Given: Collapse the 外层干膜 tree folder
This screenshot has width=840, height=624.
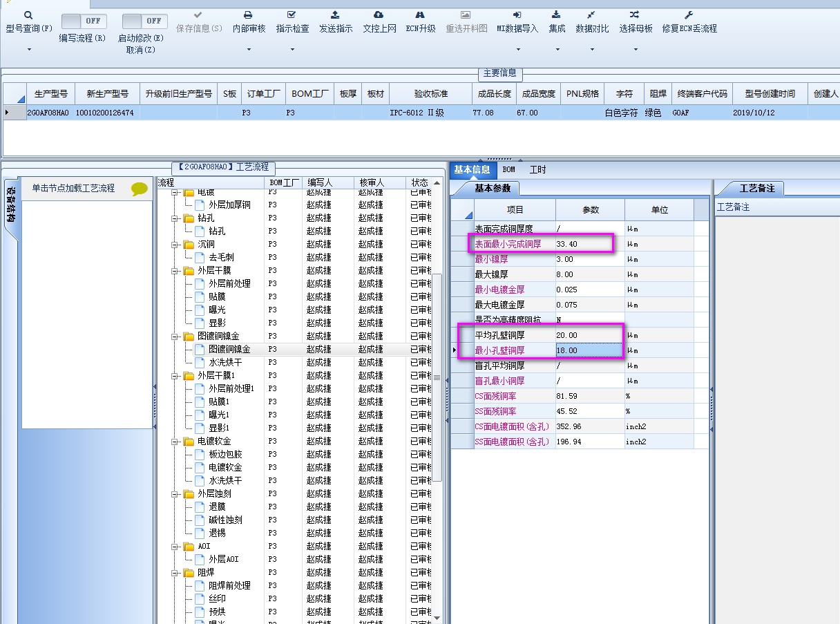Looking at the screenshot, I should point(175,270).
